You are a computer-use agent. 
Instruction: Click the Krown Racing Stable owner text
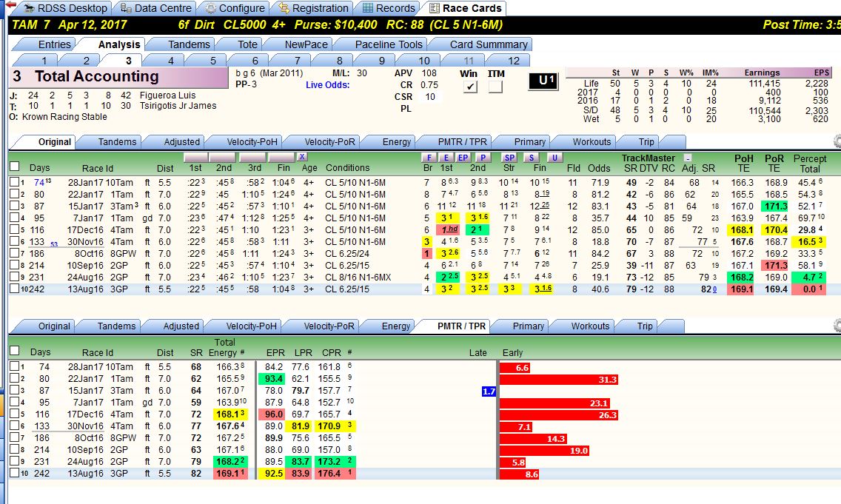pyautogui.click(x=64, y=116)
